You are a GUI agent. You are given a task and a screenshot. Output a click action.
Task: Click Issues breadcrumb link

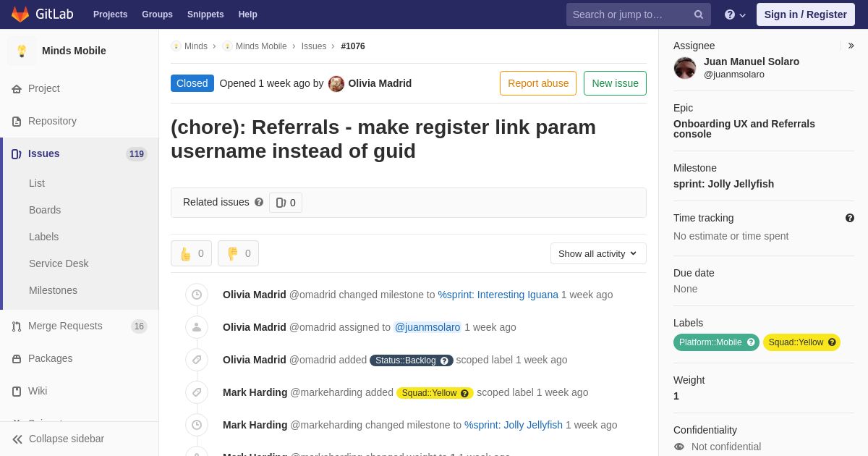click(x=314, y=46)
